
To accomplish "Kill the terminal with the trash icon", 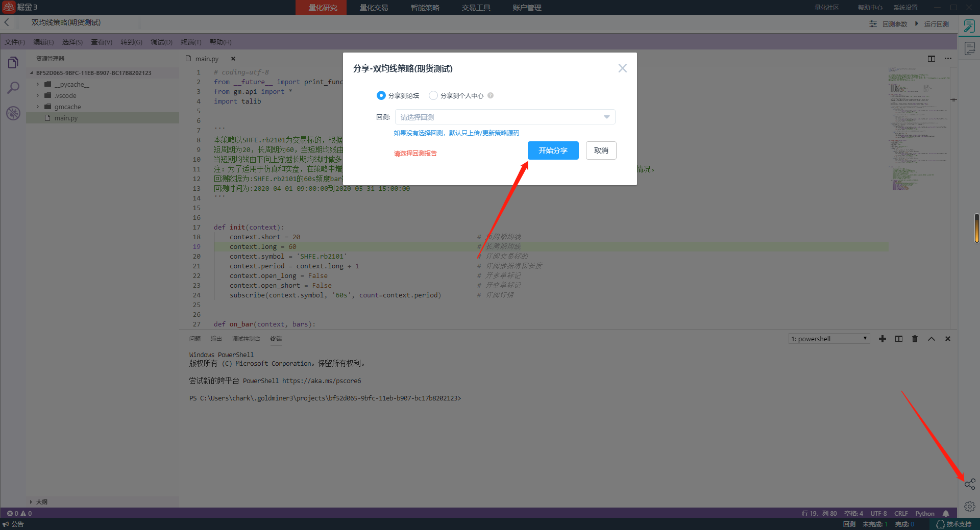I will (915, 339).
